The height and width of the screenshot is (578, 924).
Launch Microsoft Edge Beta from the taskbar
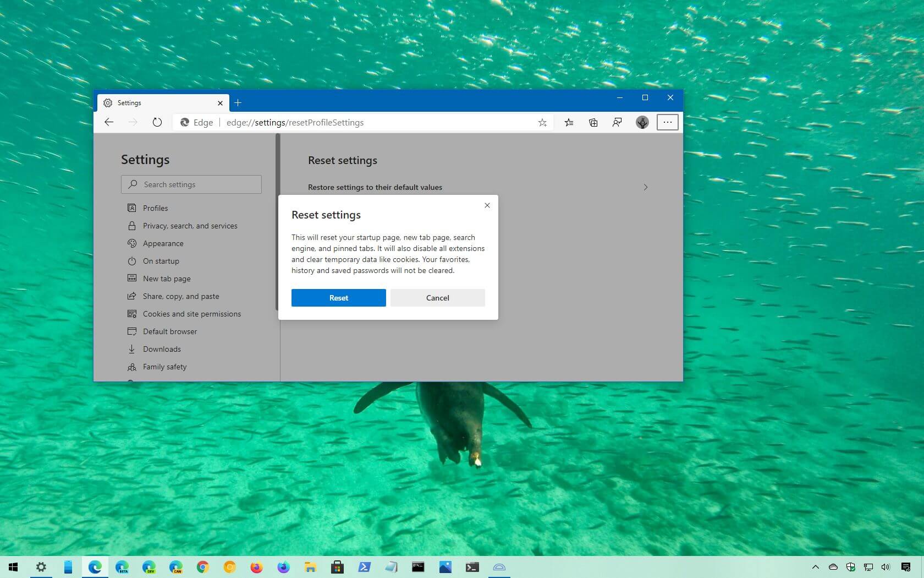122,568
